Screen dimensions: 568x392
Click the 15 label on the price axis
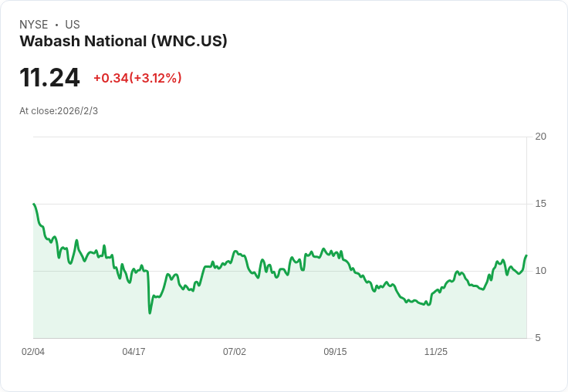tap(541, 204)
